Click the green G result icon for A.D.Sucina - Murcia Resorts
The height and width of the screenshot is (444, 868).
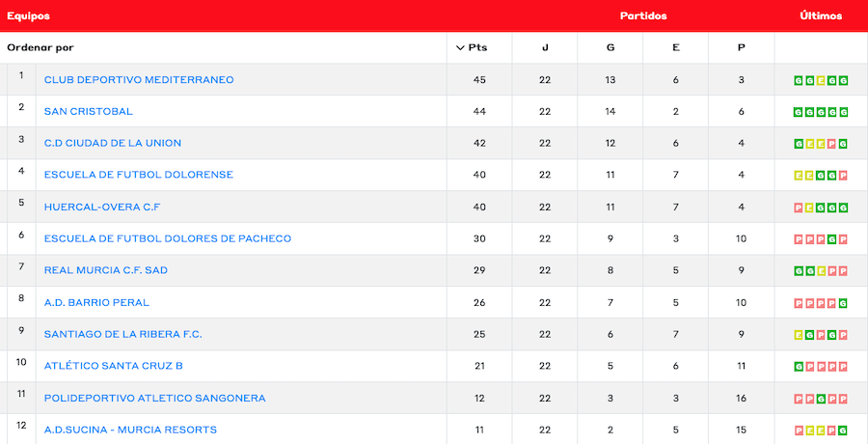[x=844, y=430]
